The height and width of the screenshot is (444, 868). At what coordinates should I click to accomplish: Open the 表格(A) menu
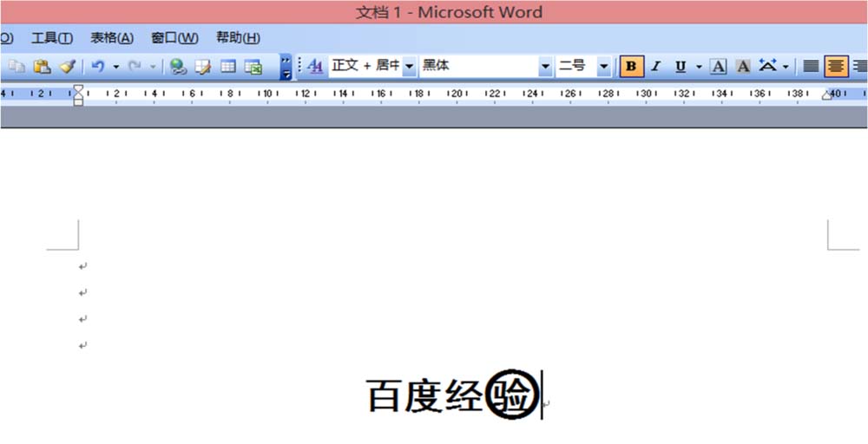tap(112, 38)
